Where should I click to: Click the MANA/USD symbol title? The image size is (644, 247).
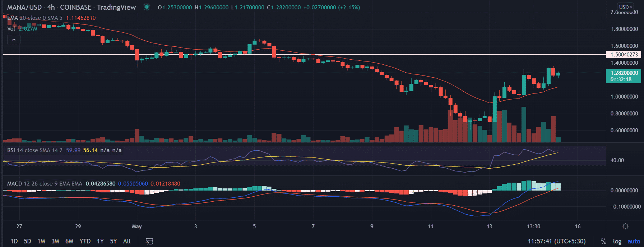click(x=24, y=7)
